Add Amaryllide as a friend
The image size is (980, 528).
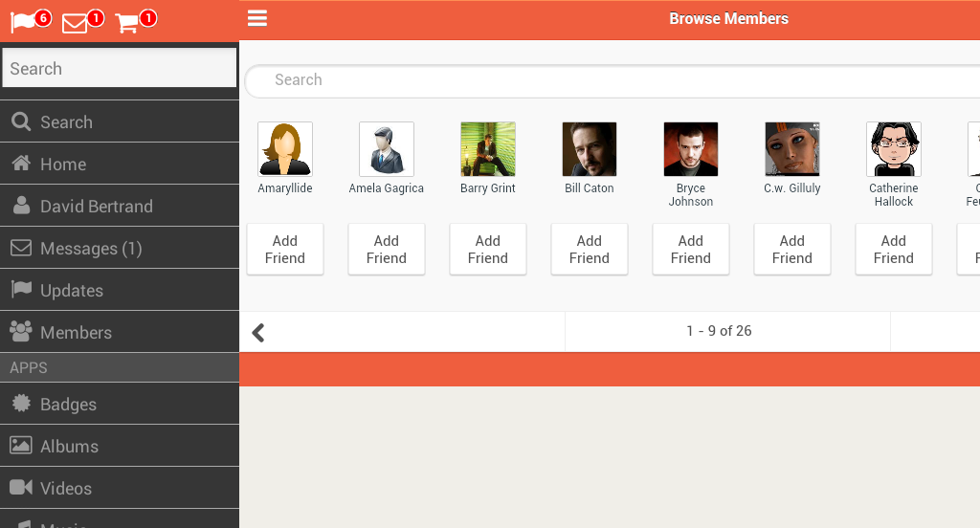tap(285, 250)
